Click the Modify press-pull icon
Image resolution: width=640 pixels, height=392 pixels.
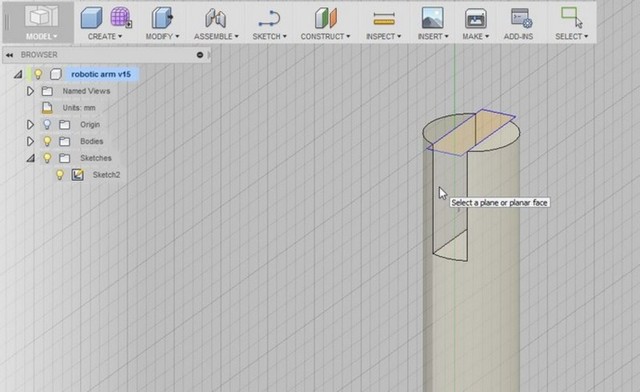pos(162,18)
